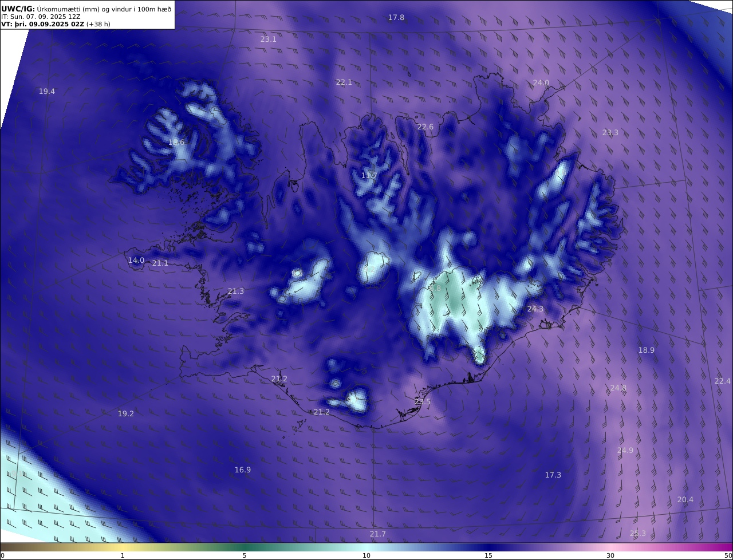Screen dimensions: 733x560
Task: Click the 24.9 value label
Action: coord(625,451)
